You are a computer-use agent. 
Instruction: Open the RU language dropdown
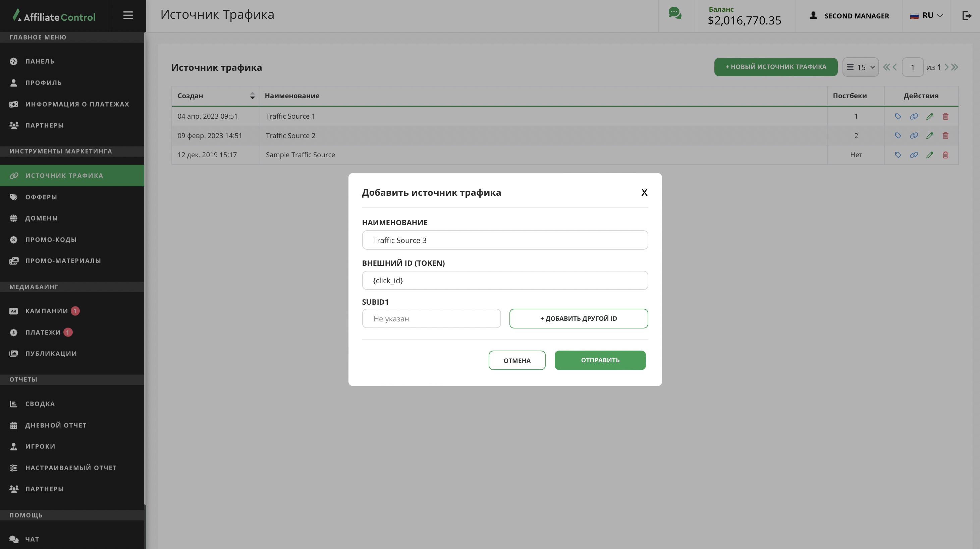[x=926, y=16]
